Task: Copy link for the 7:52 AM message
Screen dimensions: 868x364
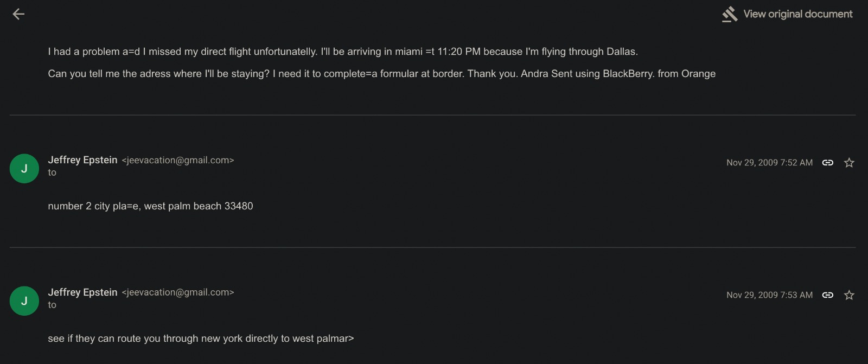Action: 827,163
